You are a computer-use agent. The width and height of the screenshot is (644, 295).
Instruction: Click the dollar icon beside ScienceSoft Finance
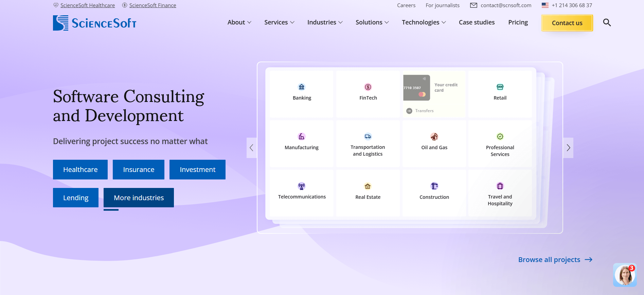tap(125, 5)
